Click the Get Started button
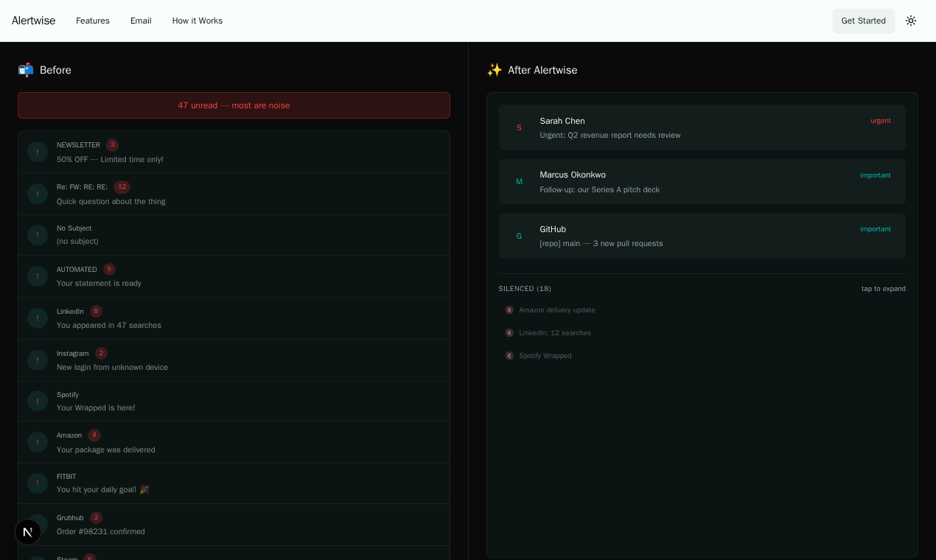Viewport: 936px width, 560px height. (x=864, y=21)
